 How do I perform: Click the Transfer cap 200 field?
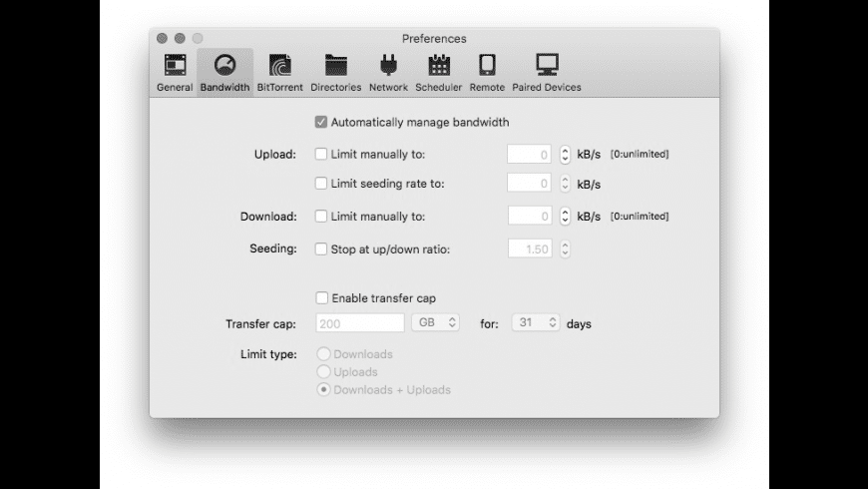tap(360, 323)
